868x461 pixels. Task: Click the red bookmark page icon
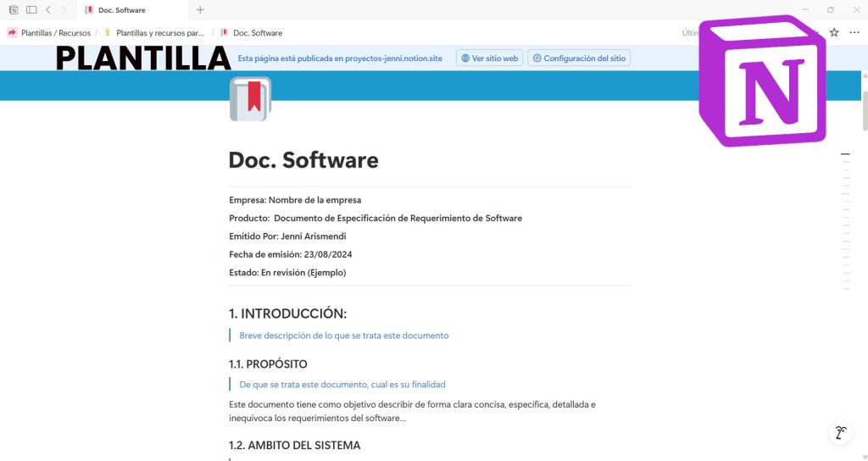pos(250,98)
